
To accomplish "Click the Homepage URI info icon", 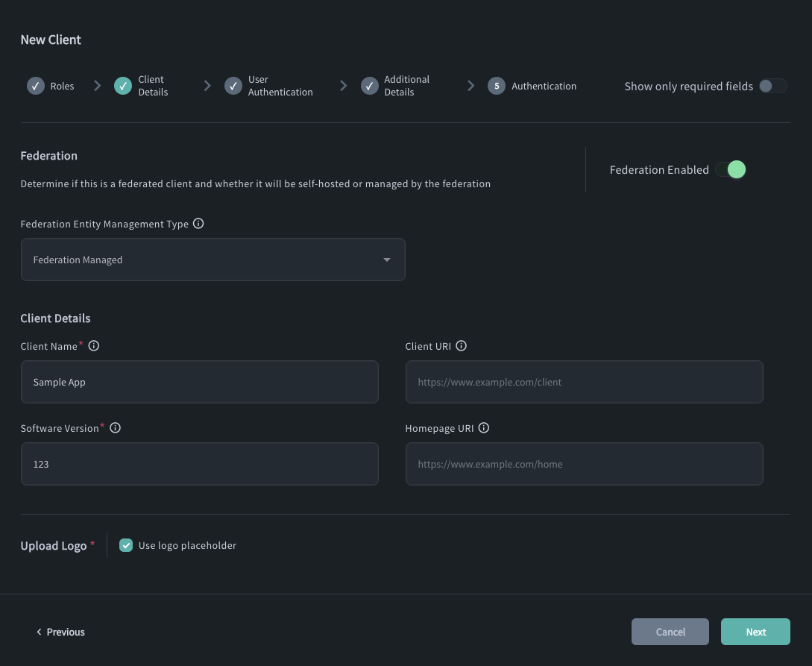I will (x=484, y=427).
